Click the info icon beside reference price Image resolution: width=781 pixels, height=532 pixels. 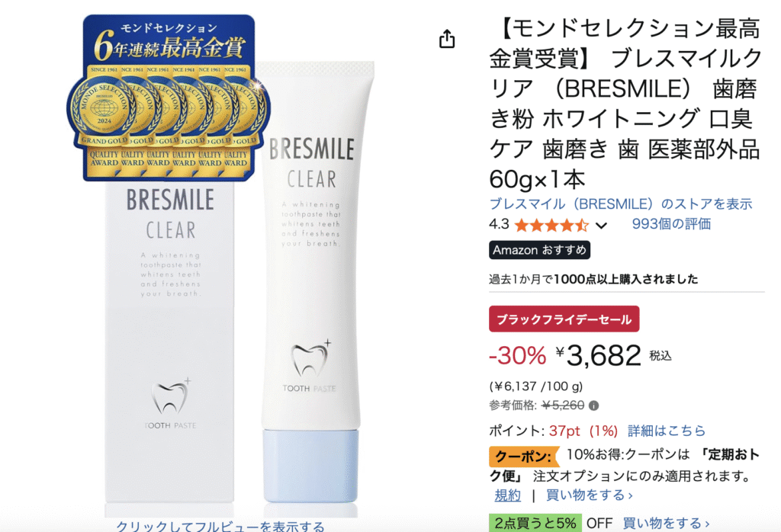(593, 405)
